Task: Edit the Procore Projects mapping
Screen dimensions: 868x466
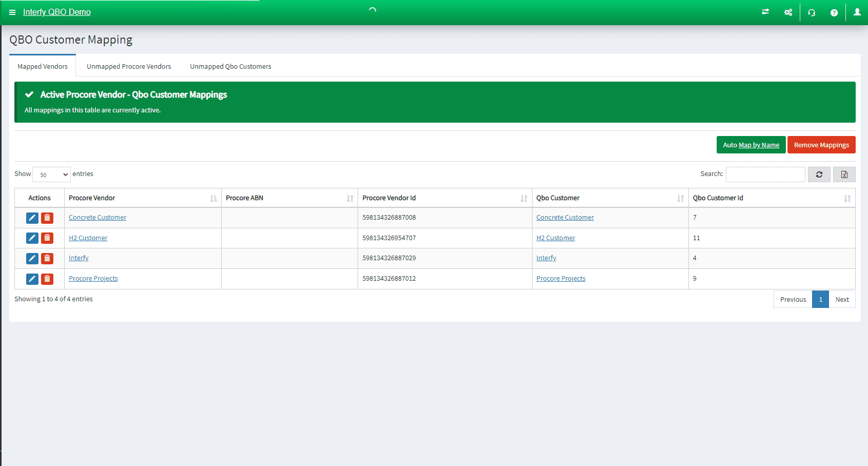Action: point(32,279)
